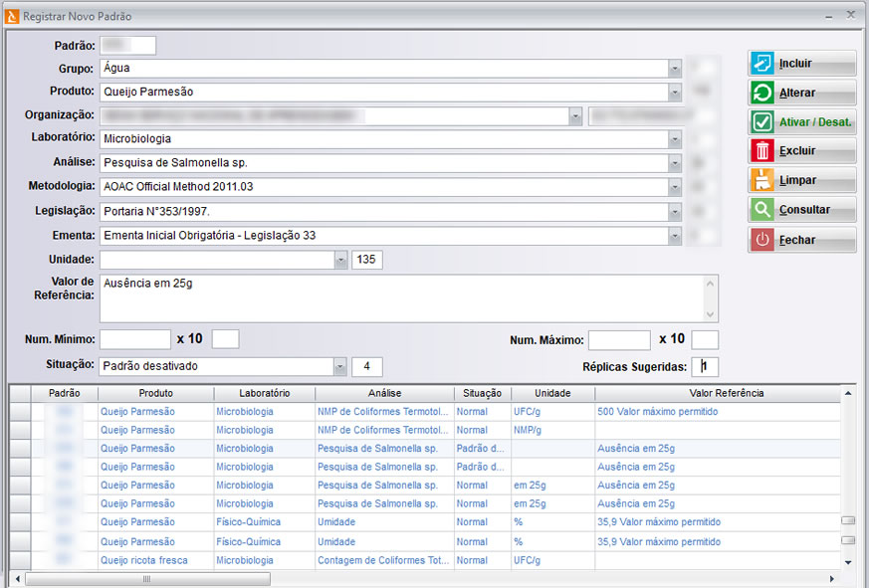Open the Organização dropdown arrow

click(575, 116)
